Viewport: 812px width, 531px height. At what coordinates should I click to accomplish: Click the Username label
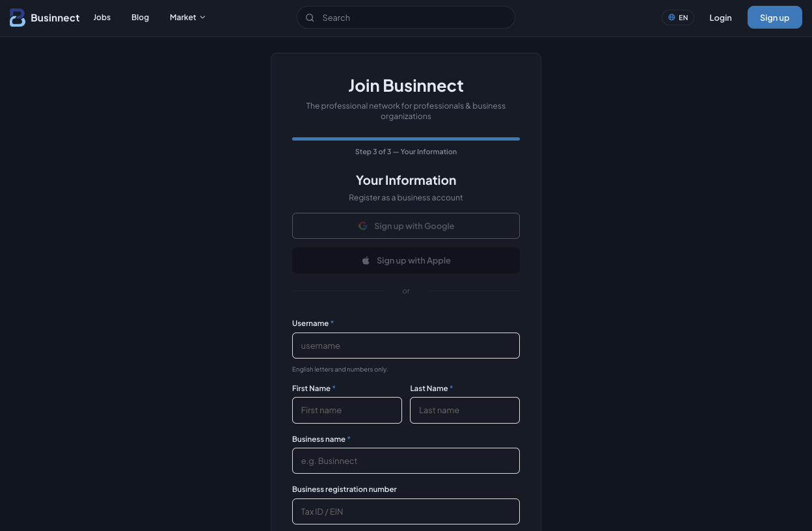point(310,323)
